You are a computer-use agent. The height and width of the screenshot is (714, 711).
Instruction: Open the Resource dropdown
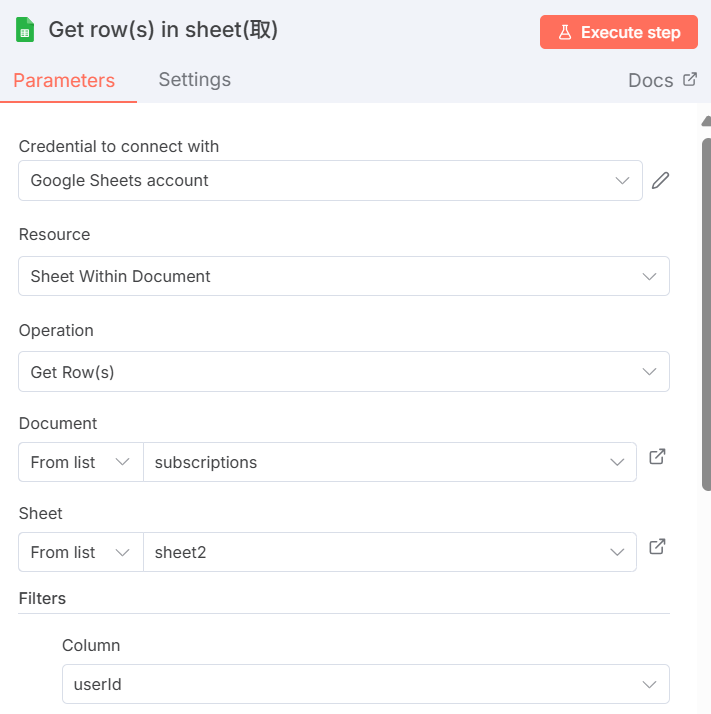343,276
